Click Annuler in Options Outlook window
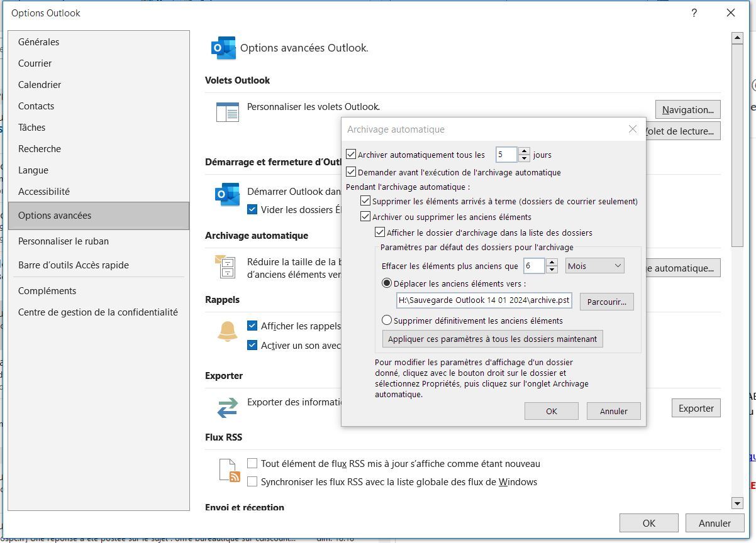 (x=714, y=523)
